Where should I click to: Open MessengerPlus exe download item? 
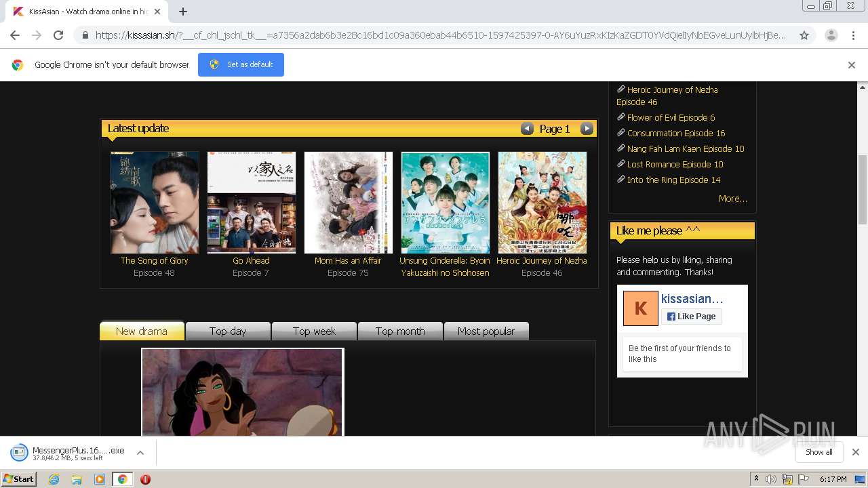pos(68,453)
